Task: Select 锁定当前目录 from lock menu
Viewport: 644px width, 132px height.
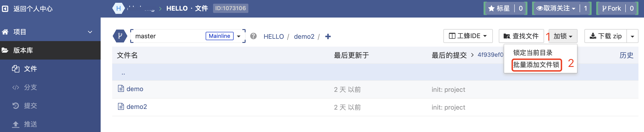Action: 533,53
